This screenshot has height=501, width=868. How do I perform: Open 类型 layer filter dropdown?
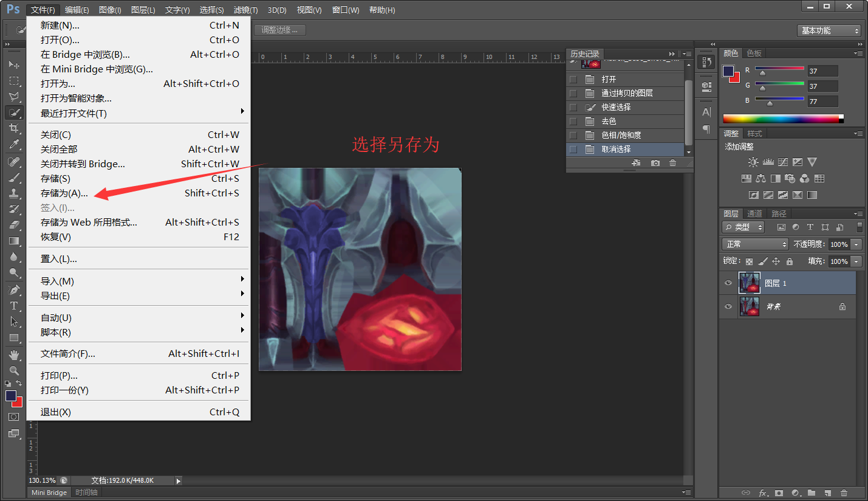click(x=743, y=227)
